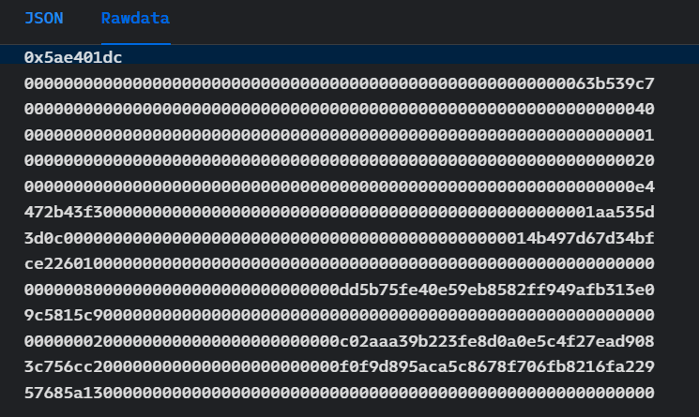Select the row beginning with ce2260
Image resolution: width=700 pixels, height=418 pixels.
(x=339, y=263)
